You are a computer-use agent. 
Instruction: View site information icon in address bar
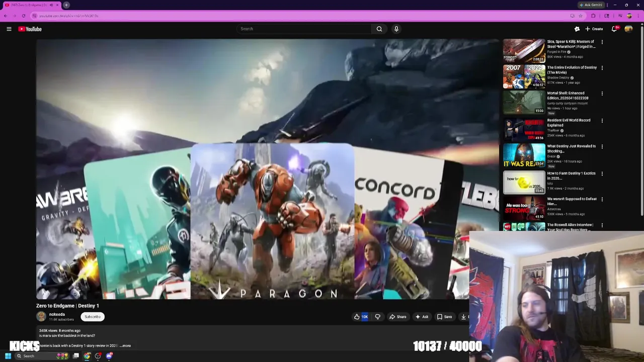[x=34, y=16]
